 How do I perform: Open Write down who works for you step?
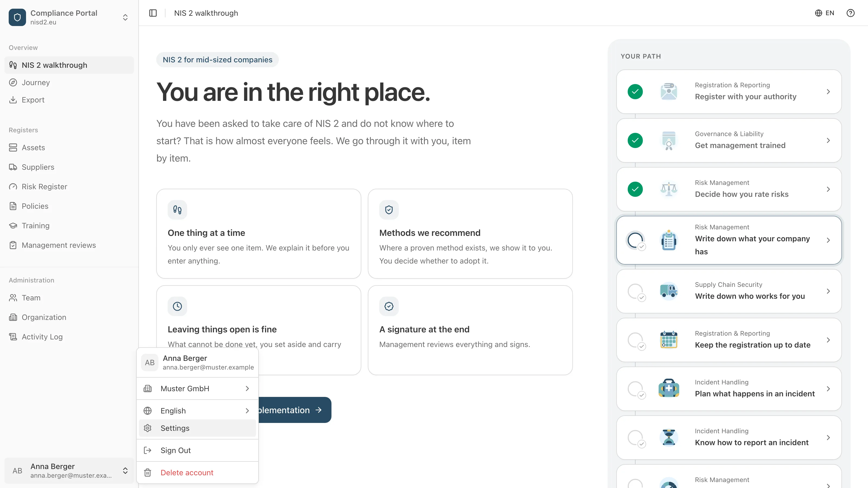tap(729, 291)
